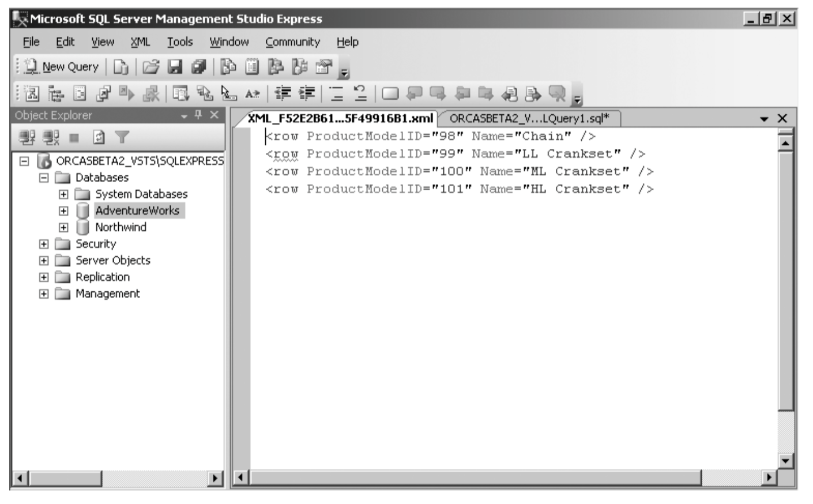Refresh Object Explorer with the refresh icon
The height and width of the screenshot is (504, 813).
pyautogui.click(x=99, y=137)
